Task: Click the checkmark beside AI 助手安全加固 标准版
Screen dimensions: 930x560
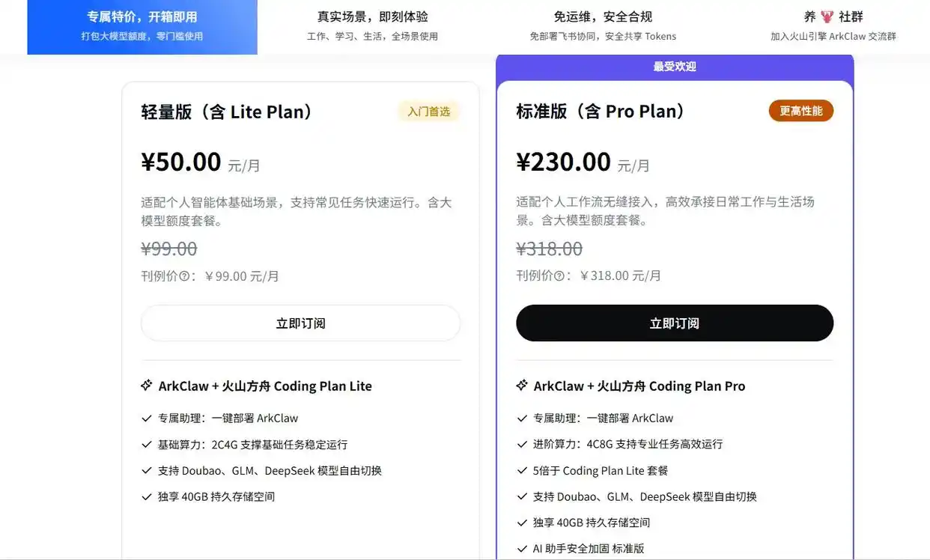Action: click(522, 549)
